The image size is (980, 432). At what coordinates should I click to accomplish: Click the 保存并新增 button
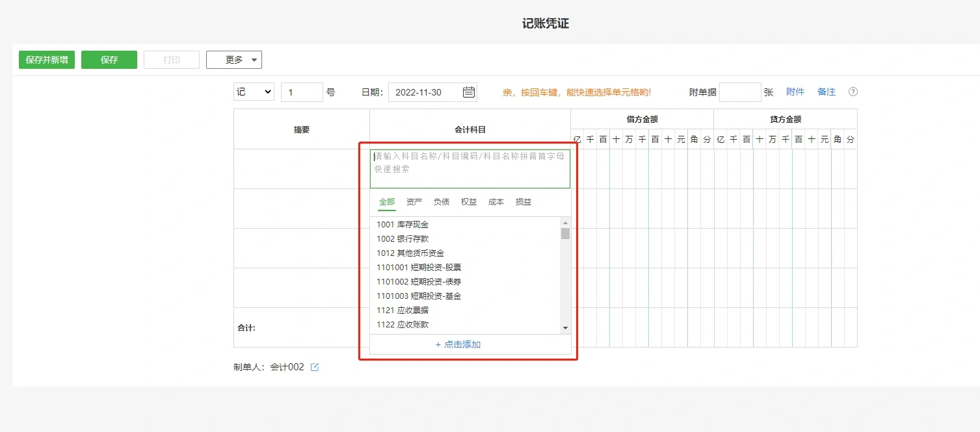(46, 59)
